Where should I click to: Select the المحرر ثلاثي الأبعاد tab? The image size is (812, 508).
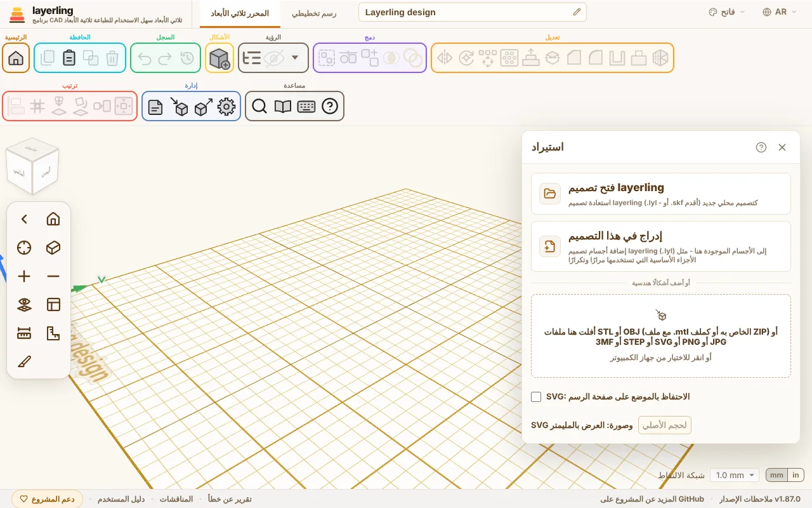tap(240, 13)
